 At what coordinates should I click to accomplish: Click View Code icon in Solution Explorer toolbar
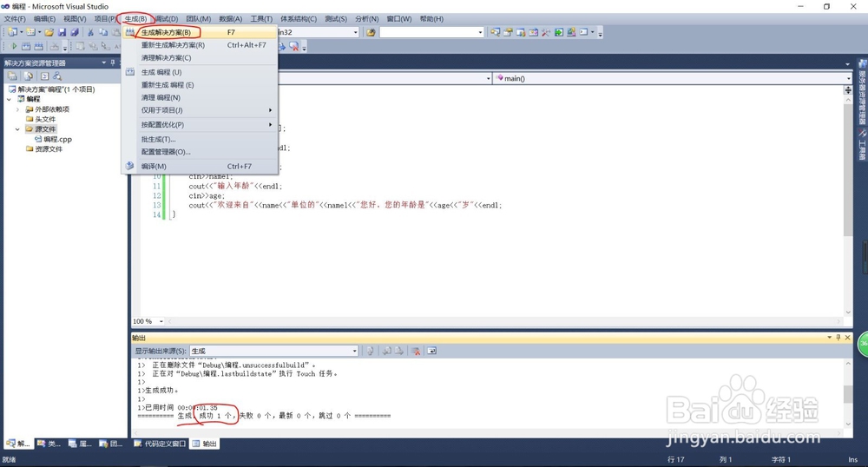pos(45,76)
